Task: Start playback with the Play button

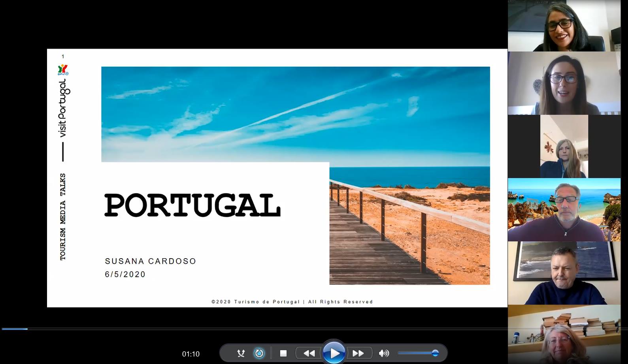Action: [334, 353]
